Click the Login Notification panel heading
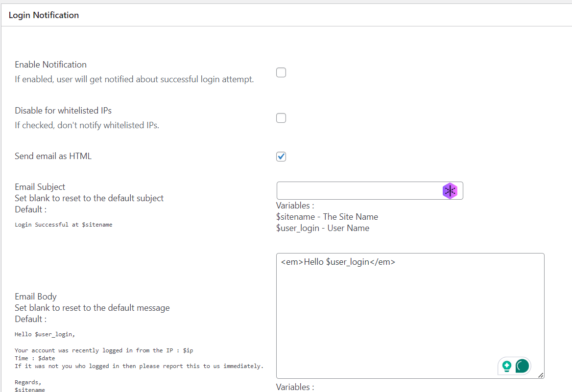 tap(44, 15)
